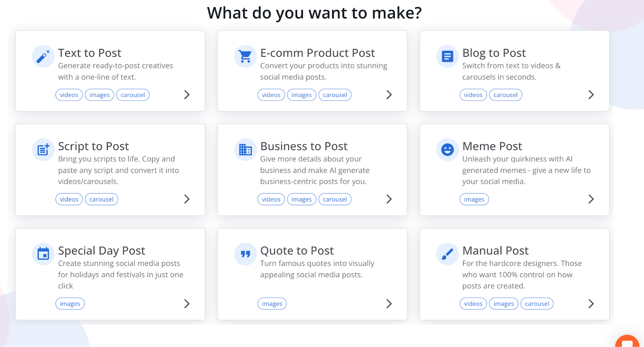Click the Business to Post building icon
This screenshot has height=347, width=644.
coord(245,150)
